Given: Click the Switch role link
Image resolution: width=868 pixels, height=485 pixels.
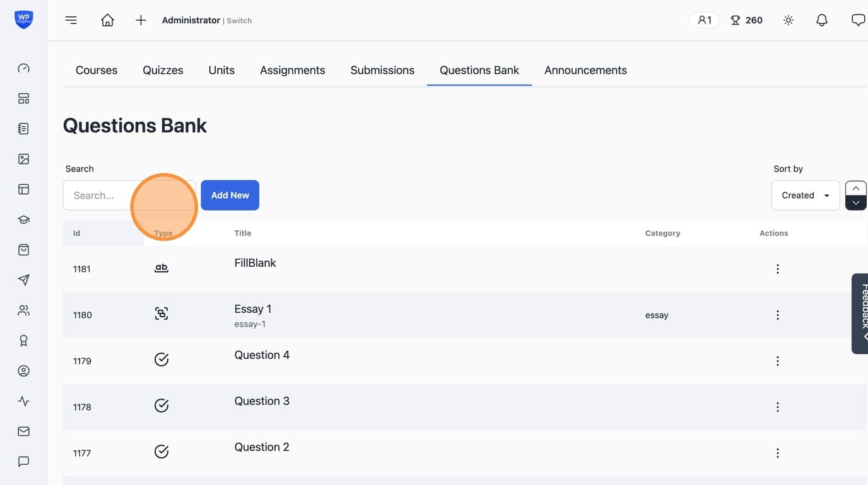Looking at the screenshot, I should pos(240,21).
